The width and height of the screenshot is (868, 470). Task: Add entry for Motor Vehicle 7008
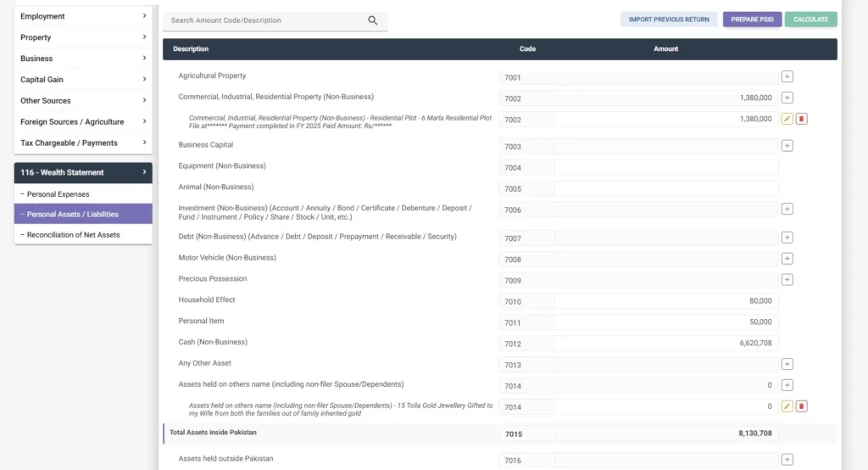(787, 258)
